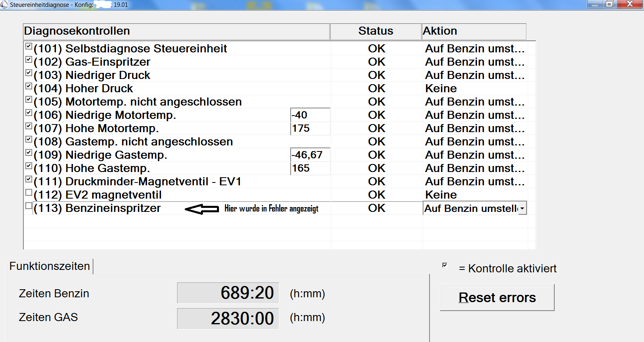Toggle checkbox for (106) Niedrige Motortemp.
This screenshot has height=342, width=644.
pos(29,112)
